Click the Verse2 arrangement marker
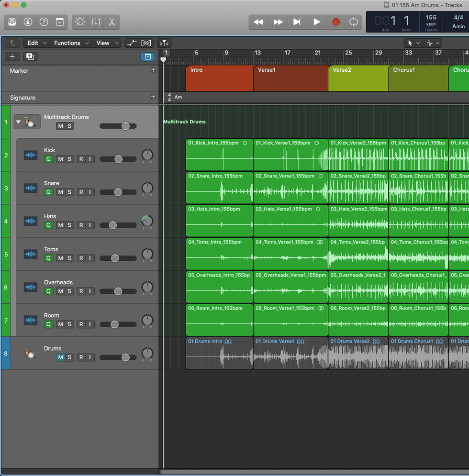Viewport: 469px width, 476px height. tap(357, 78)
